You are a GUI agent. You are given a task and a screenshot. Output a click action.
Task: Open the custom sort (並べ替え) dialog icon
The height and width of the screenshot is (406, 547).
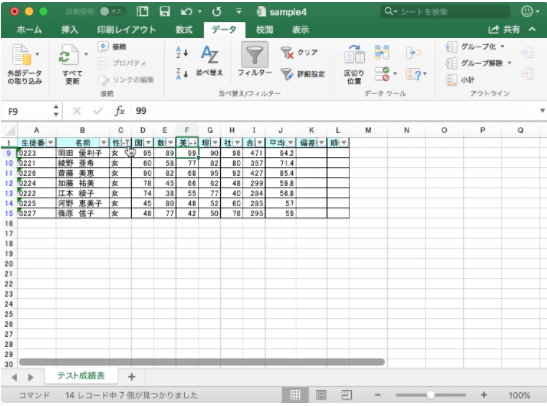click(x=209, y=55)
